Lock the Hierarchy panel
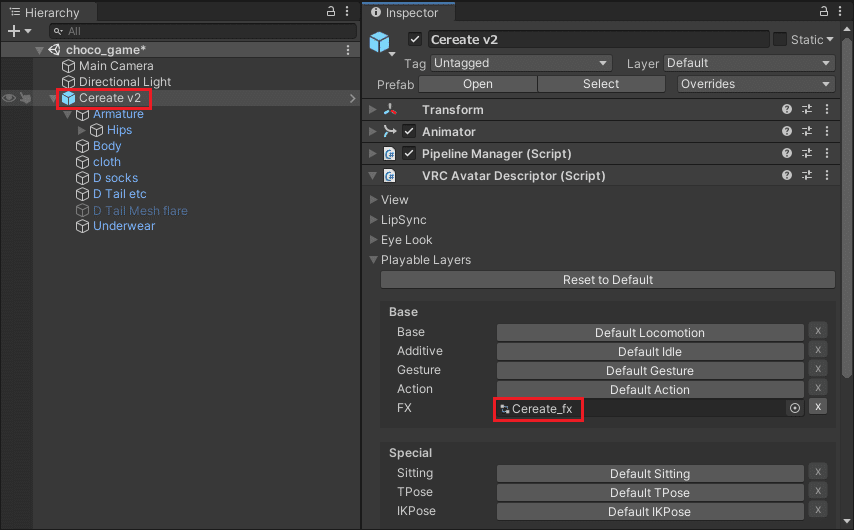This screenshot has height=530, width=854. (331, 11)
